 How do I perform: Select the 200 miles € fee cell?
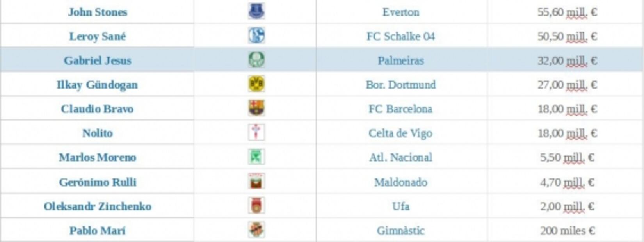coord(568,231)
